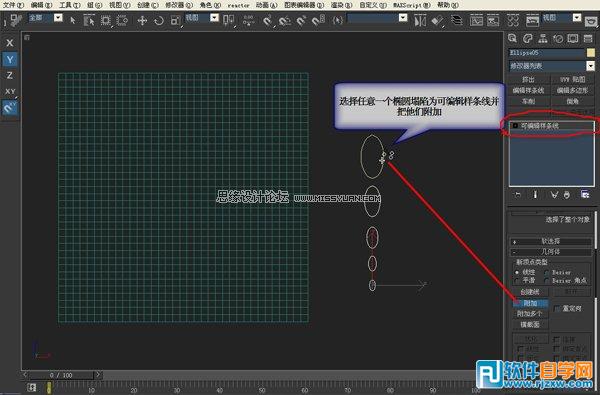Open the 修改器 (Modifiers) menu
Viewport: 600px width, 395px height.
pos(179,5)
